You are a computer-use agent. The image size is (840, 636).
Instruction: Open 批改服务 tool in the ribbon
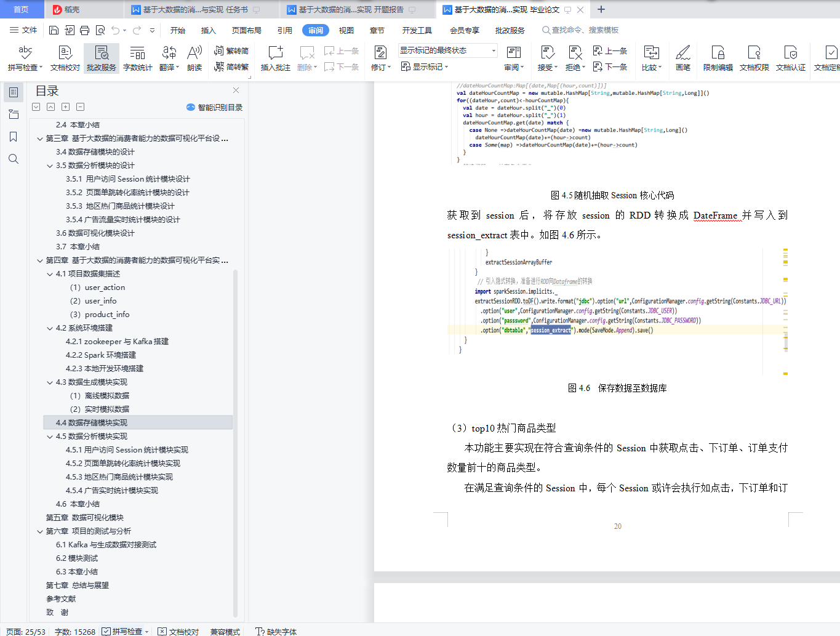[x=102, y=58]
